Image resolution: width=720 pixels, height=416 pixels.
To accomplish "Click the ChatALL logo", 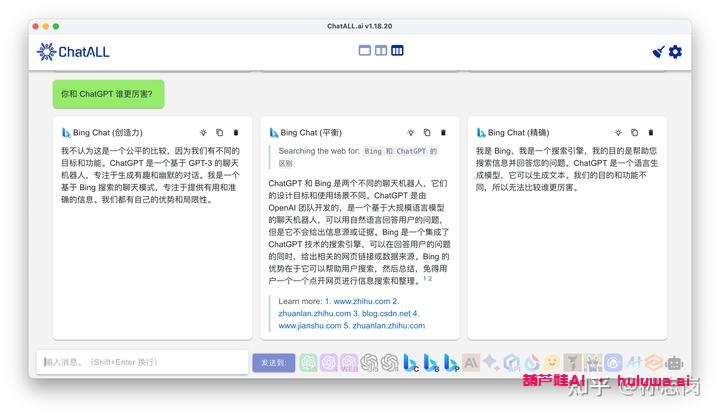I will [x=73, y=52].
